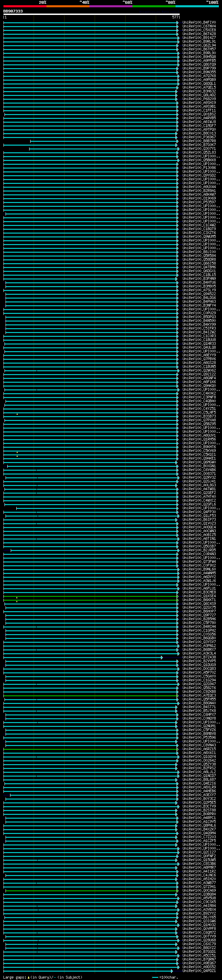222x980 pixels.
Task: Click green alignment bar of UniRef100_Q0CA69
Action: 92,891
